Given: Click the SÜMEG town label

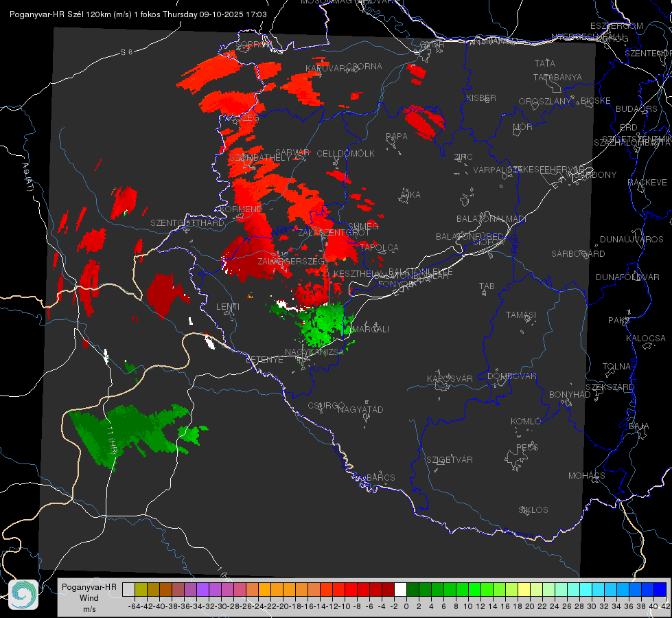Looking at the screenshot, I should coord(363,226).
